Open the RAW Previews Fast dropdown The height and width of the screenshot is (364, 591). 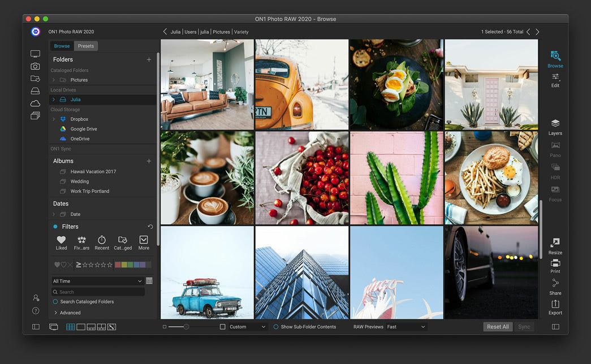pyautogui.click(x=406, y=327)
